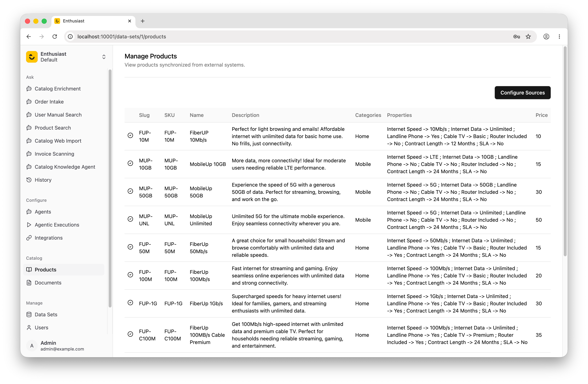This screenshot has width=588, height=384.
Task: Open User Manual Search agent
Action: pos(58,115)
